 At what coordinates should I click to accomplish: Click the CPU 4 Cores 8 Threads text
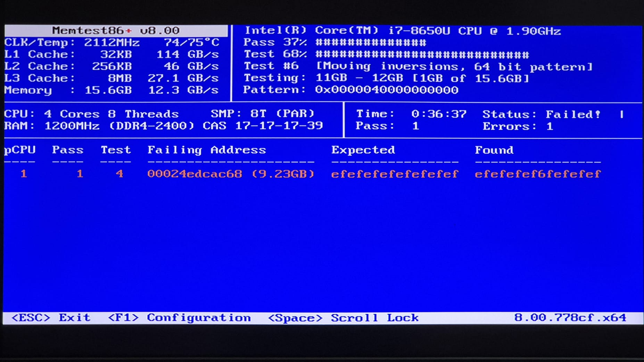91,114
